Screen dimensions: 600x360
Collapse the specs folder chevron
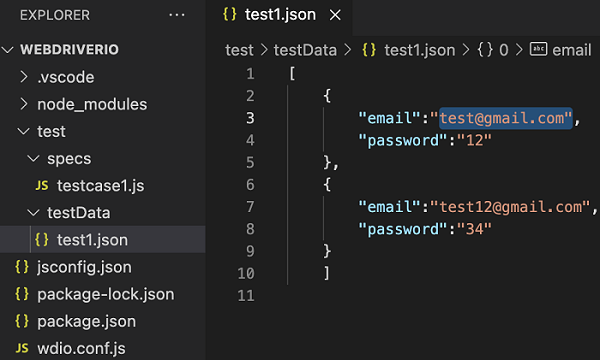pos(34,159)
